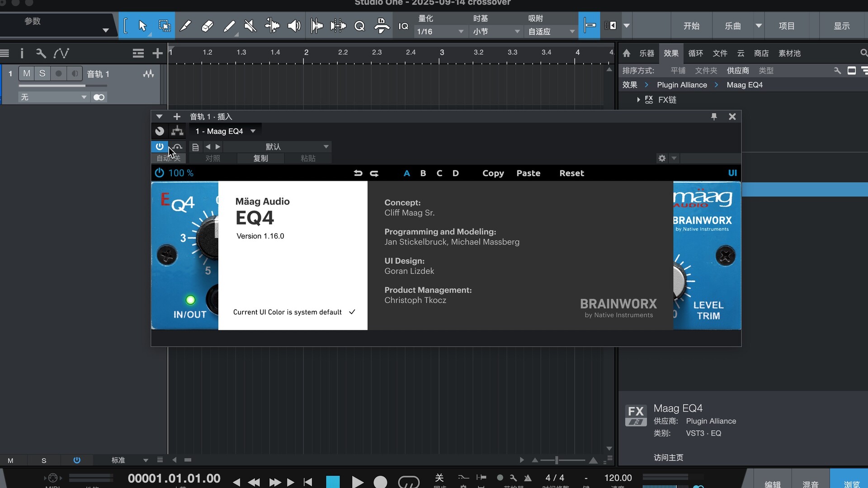Arm record on track 1
Viewport: 868px width, 488px height.
(58, 73)
